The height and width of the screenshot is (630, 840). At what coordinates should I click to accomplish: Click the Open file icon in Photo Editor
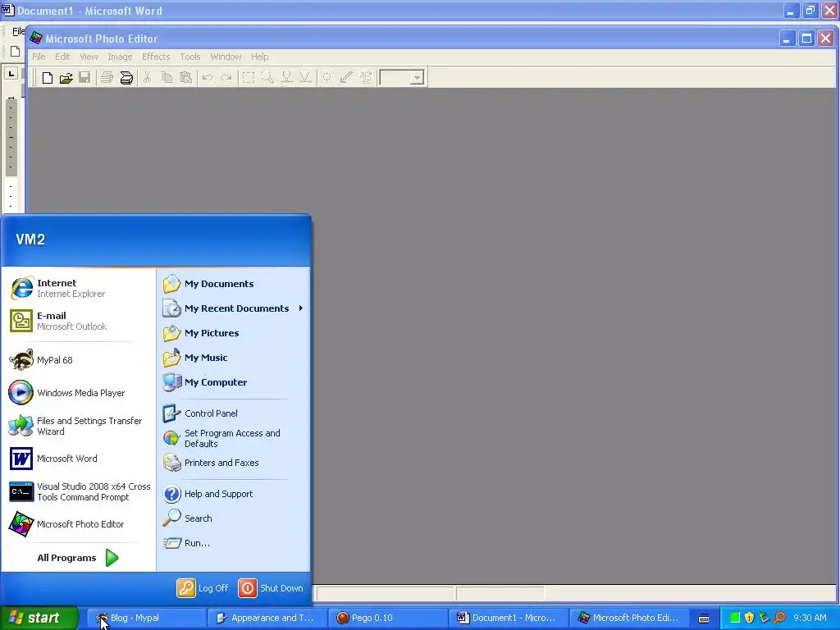click(x=66, y=78)
